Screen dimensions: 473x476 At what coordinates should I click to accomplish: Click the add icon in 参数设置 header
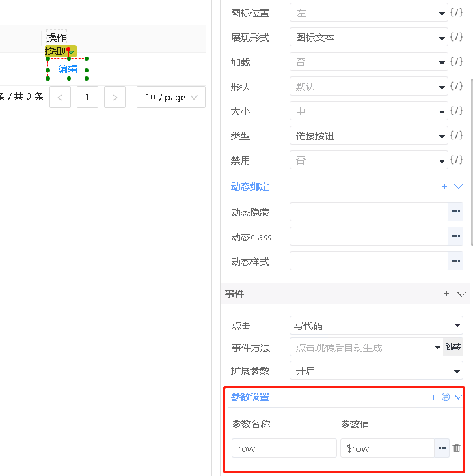pos(433,397)
